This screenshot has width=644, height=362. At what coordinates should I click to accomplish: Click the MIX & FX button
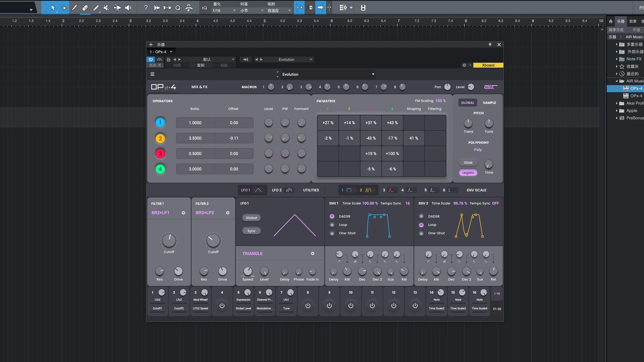coord(199,87)
